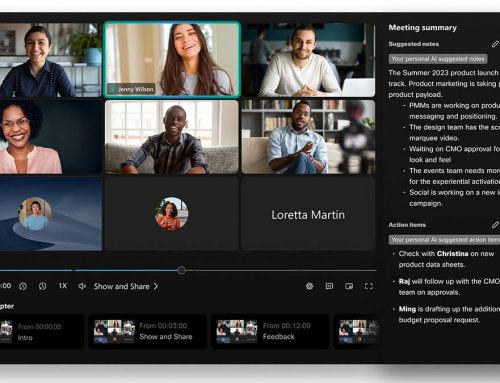Click the 'Your personal AI suggested notes' tag
The width and height of the screenshot is (500, 383).
(x=438, y=59)
